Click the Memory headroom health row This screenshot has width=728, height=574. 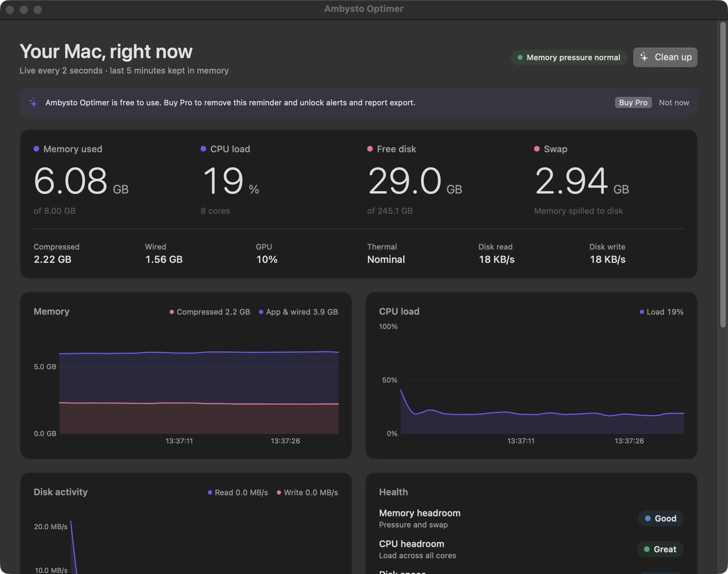pyautogui.click(x=531, y=518)
